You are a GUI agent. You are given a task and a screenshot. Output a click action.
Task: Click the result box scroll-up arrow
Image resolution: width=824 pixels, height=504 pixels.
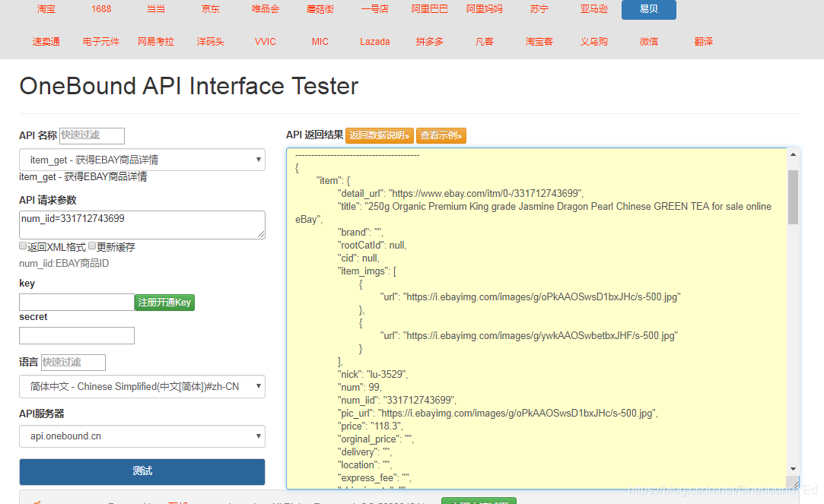coord(793,154)
